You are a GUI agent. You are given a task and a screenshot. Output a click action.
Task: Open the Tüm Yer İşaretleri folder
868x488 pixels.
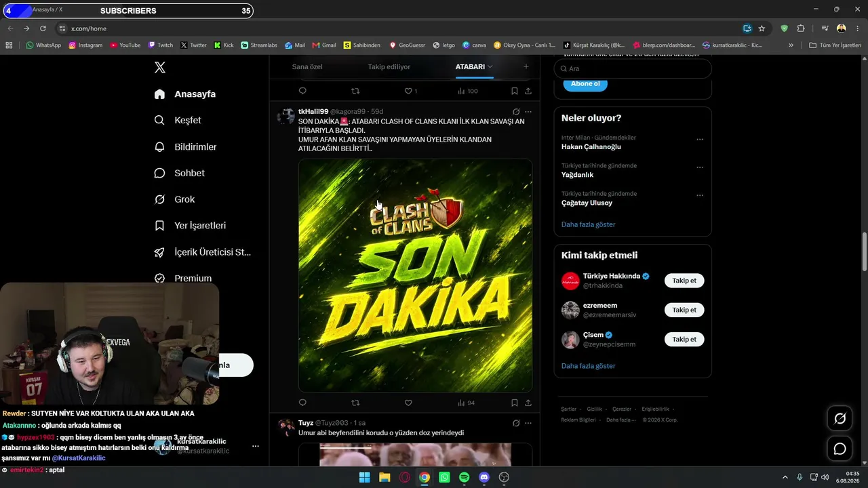point(835,45)
